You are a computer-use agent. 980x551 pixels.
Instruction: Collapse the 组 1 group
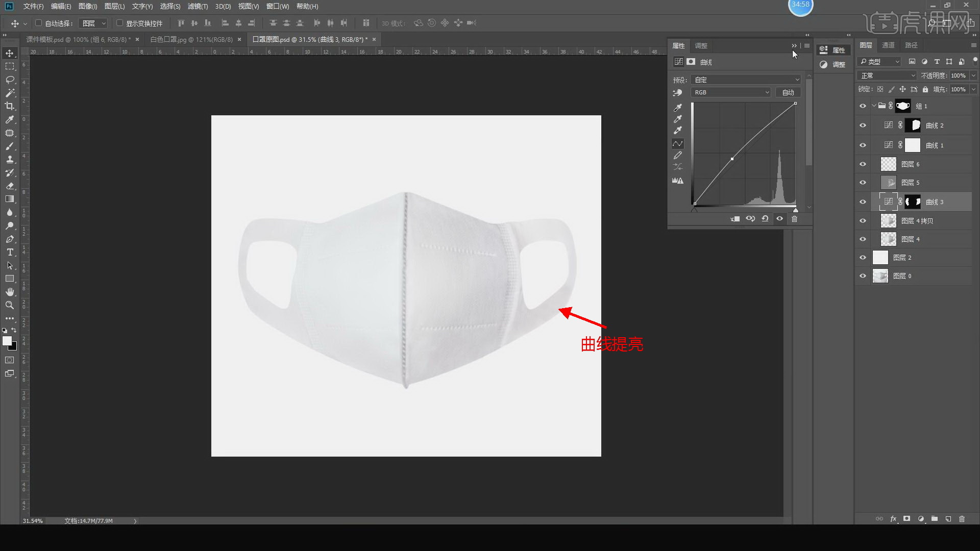[x=874, y=106]
